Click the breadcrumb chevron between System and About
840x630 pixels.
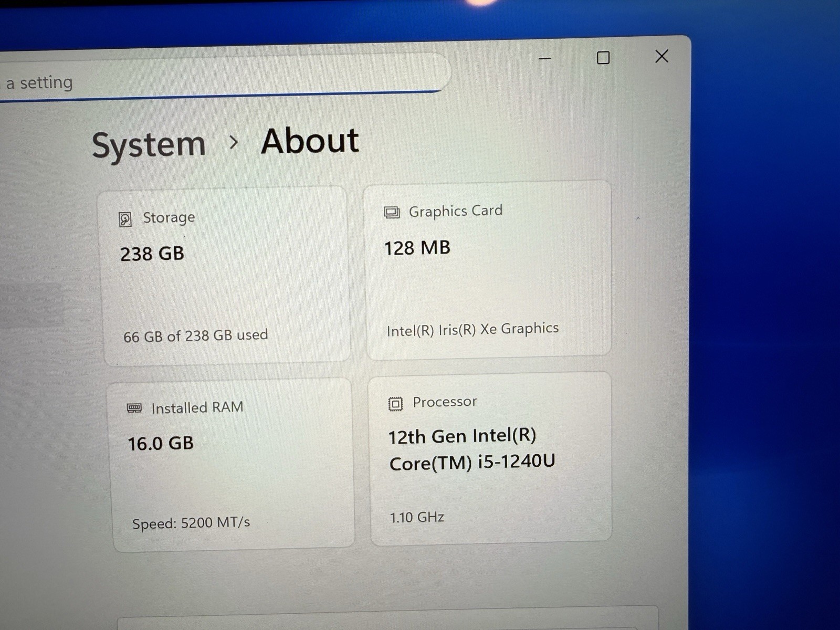(234, 142)
